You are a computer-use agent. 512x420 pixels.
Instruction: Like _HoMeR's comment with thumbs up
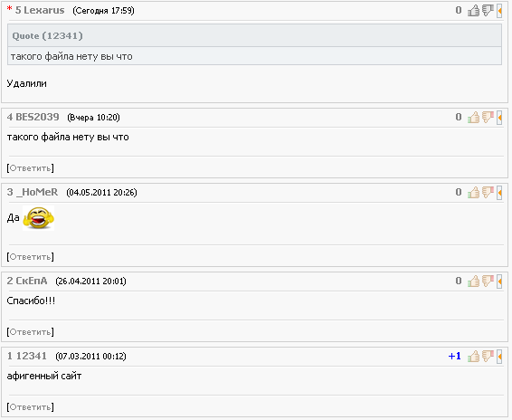(473, 192)
